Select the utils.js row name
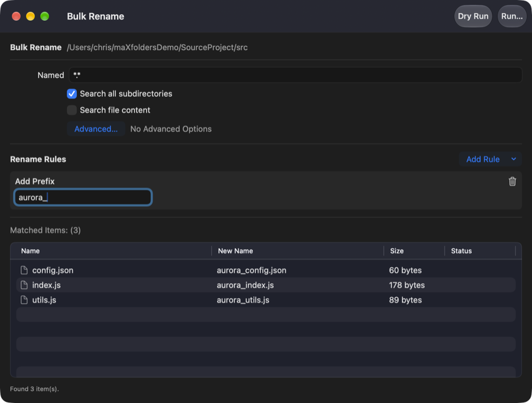The image size is (532, 403). 44,300
